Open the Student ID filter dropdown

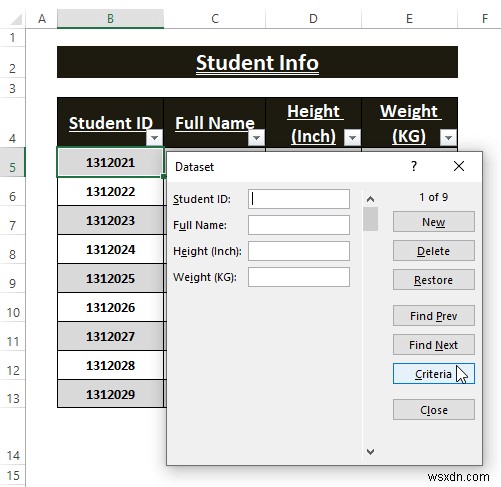coord(154,137)
